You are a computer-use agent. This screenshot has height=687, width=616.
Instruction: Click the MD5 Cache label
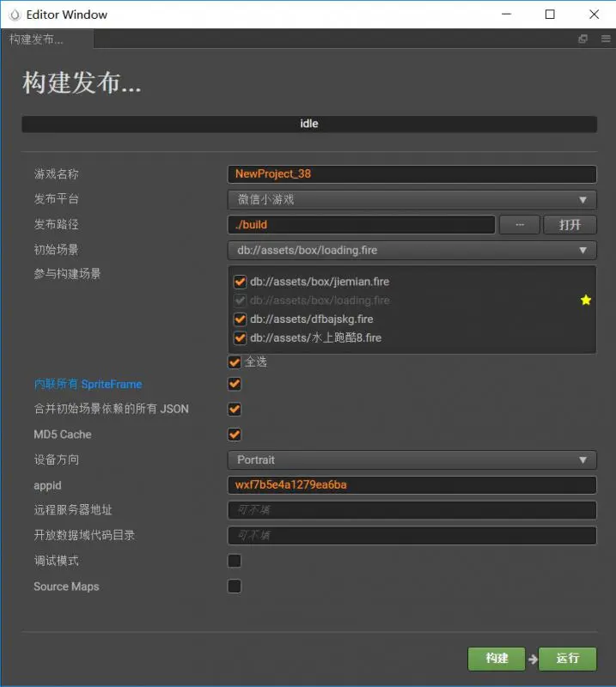63,435
